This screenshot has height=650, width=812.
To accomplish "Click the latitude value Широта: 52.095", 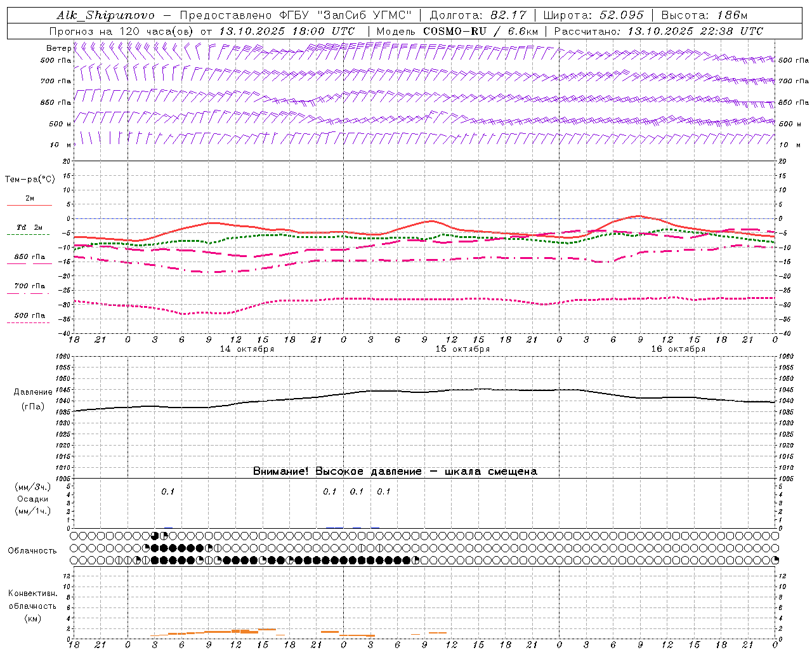I will (x=594, y=15).
